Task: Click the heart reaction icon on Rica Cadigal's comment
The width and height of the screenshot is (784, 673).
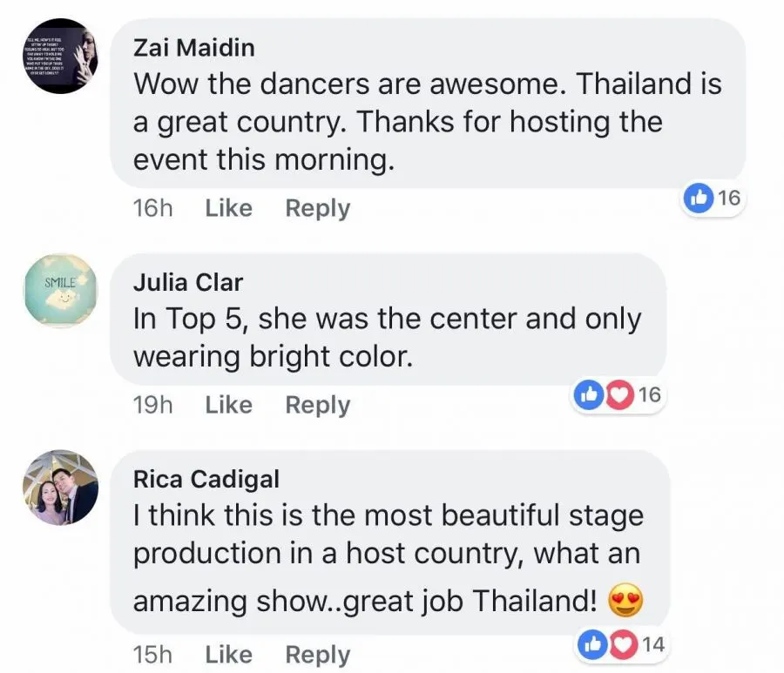Action: pos(623,645)
